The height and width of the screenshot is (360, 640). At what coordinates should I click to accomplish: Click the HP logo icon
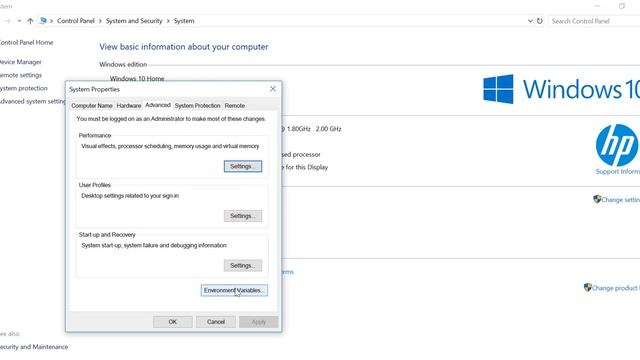[617, 145]
